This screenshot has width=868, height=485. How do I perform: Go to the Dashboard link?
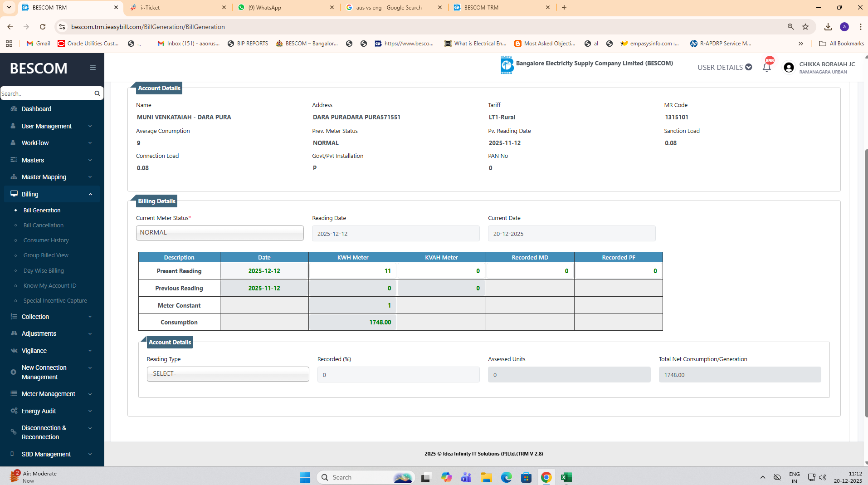point(36,109)
